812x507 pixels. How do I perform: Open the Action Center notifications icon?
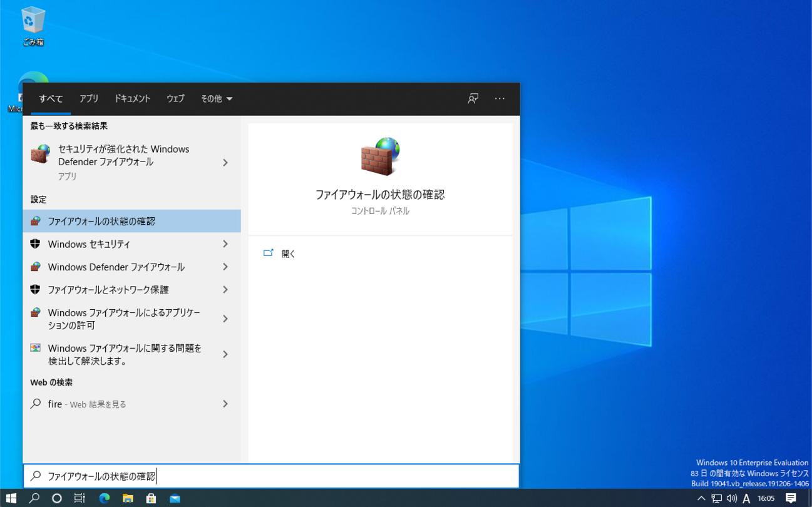(x=791, y=498)
